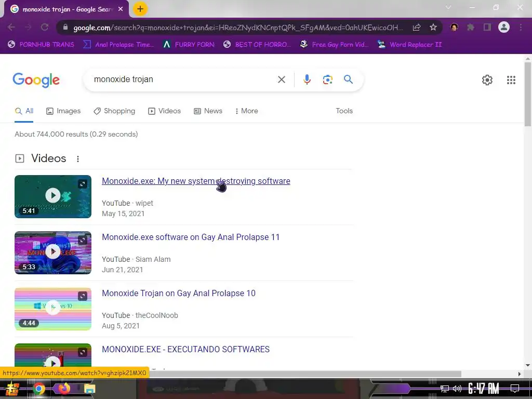The width and height of the screenshot is (532, 399).
Task: Open 'MONOXIDE.EXE - EXECUTANDO SOFTWARES' link
Action: tap(185, 350)
